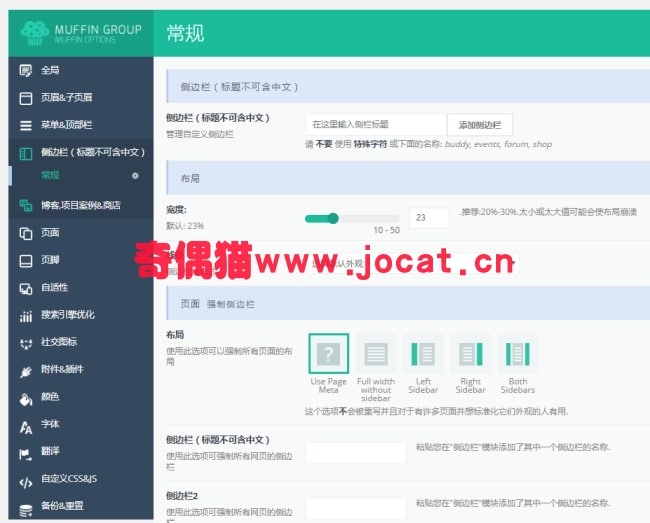The image size is (650, 523).
Task: Go to 备份&重置 menu item
Action: click(81, 506)
